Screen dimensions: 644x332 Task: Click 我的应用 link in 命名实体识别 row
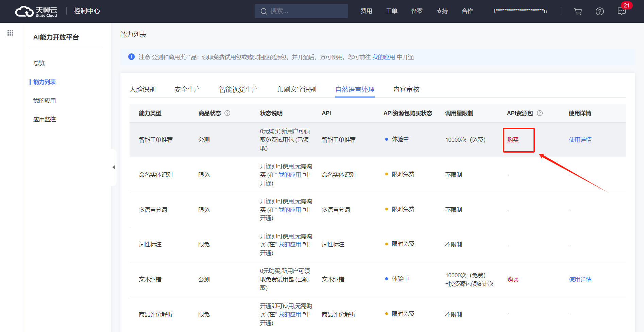(x=290, y=175)
